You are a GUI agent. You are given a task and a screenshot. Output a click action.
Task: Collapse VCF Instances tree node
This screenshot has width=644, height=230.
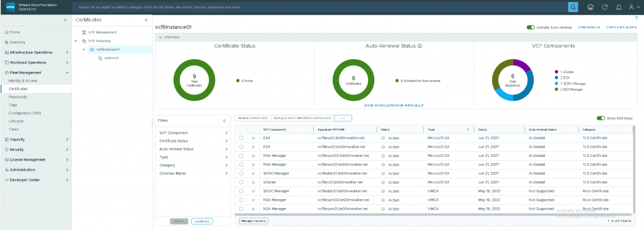tap(75, 41)
